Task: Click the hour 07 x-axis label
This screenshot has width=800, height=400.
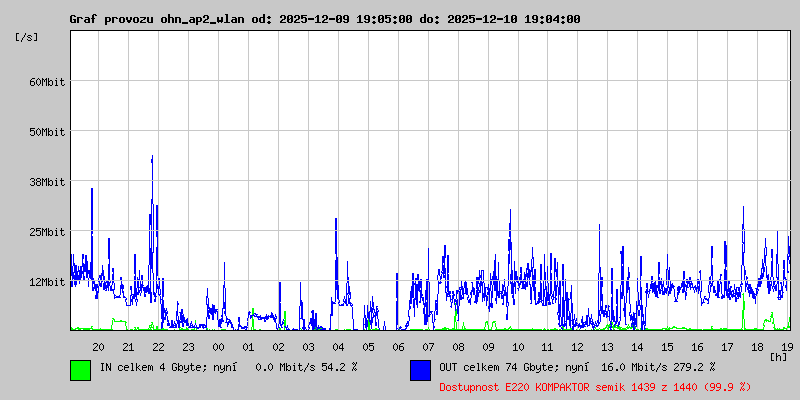Action: [x=429, y=347]
